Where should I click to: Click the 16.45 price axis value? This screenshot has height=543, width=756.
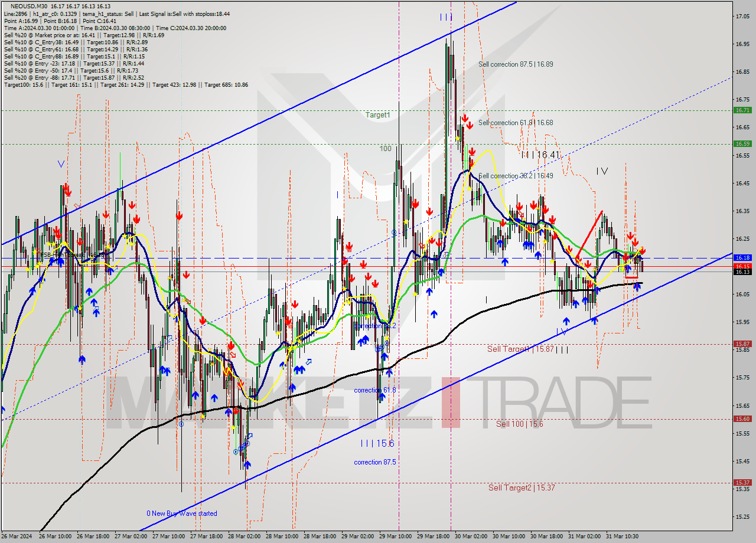point(742,184)
